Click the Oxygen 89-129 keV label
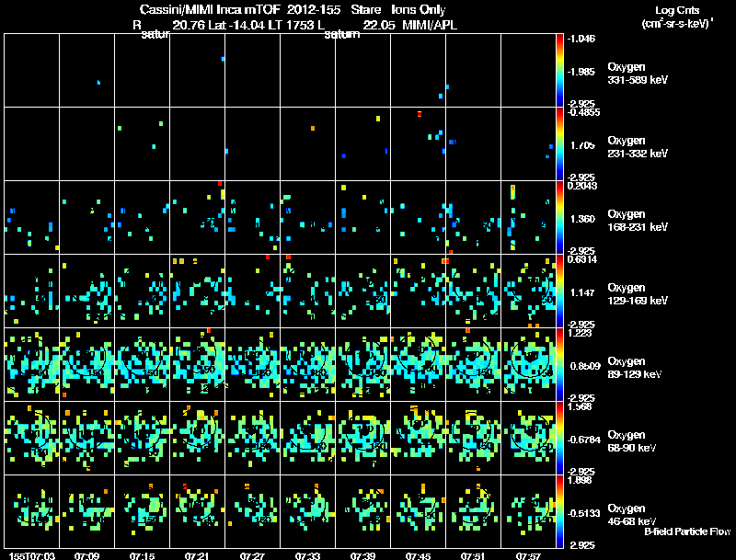736x560 pixels. tap(635, 368)
